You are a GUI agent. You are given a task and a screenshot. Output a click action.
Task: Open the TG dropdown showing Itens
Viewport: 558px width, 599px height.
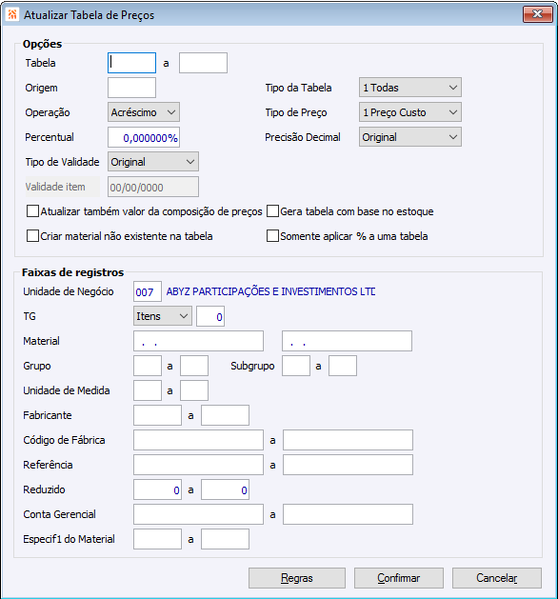tap(163, 316)
